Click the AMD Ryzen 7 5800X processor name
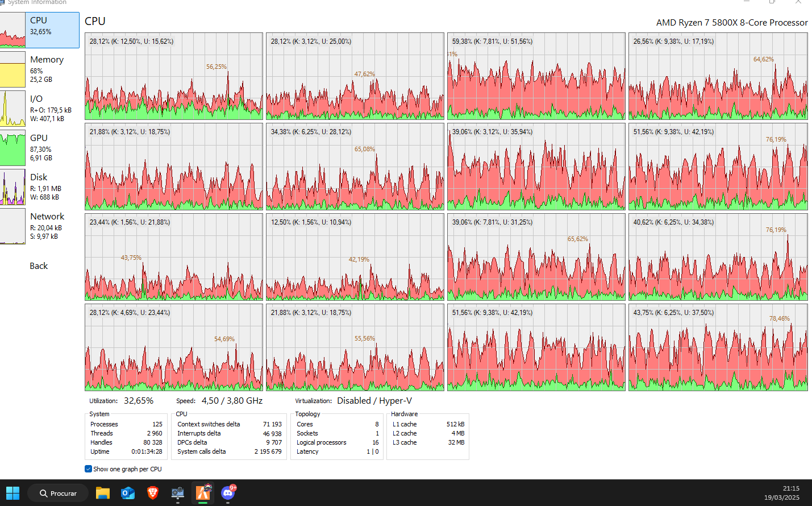812x506 pixels. point(732,23)
